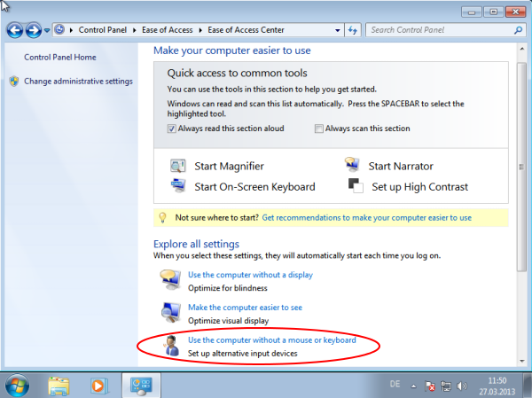Click the light bulb tip icon
The image size is (532, 398).
162,217
